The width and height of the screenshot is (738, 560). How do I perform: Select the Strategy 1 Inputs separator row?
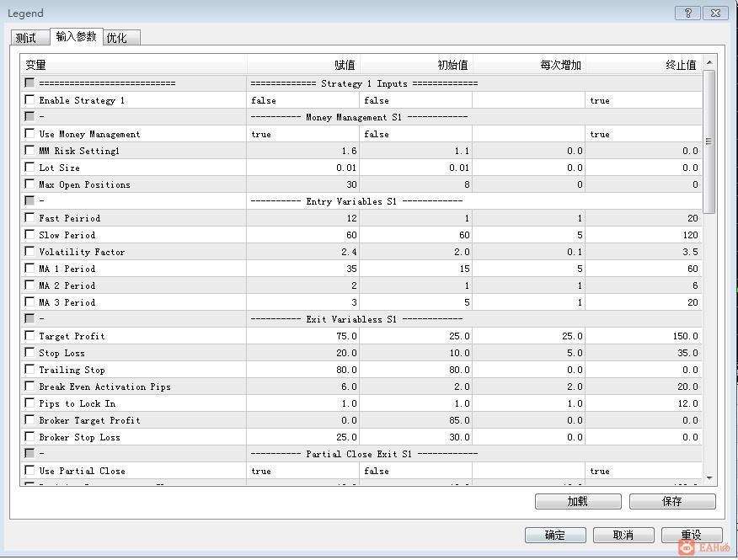[x=361, y=83]
